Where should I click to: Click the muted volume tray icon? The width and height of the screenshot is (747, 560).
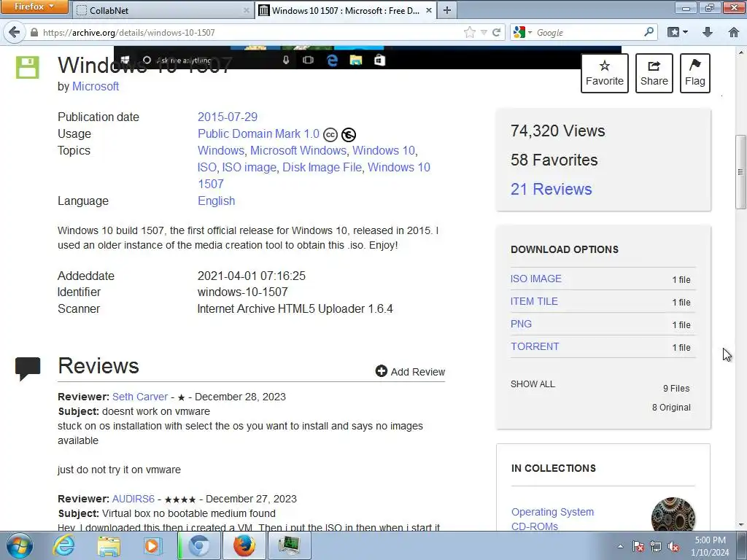click(673, 546)
